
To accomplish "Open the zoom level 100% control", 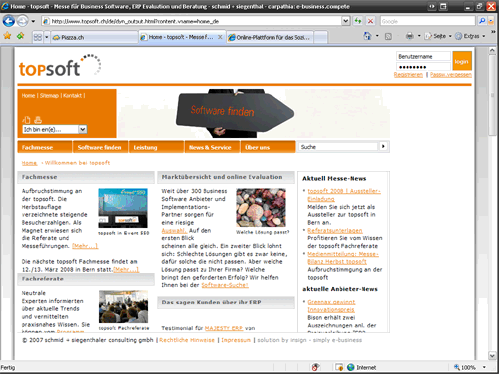I will (x=469, y=367).
